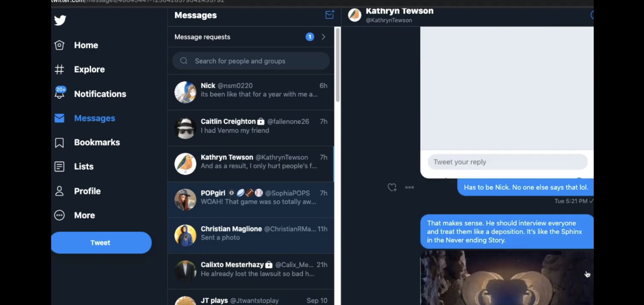Add a reaction using heart-plus icon
644x305 pixels.
point(392,187)
